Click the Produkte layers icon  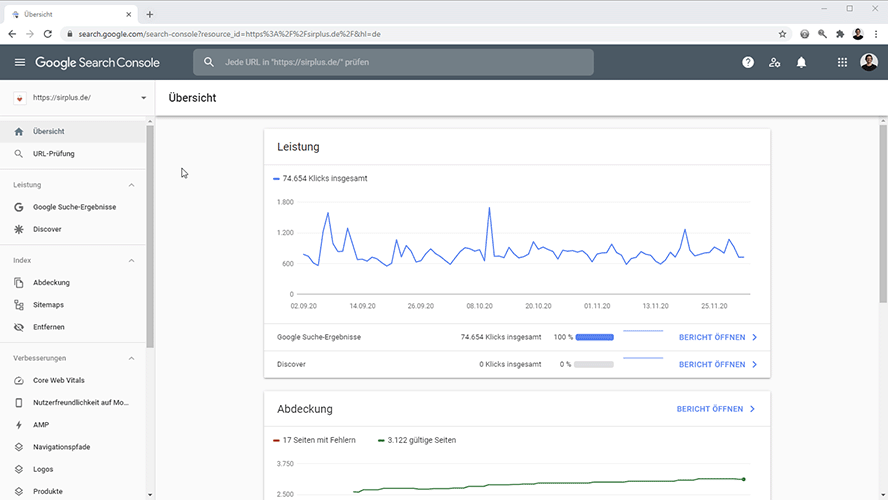tap(19, 492)
